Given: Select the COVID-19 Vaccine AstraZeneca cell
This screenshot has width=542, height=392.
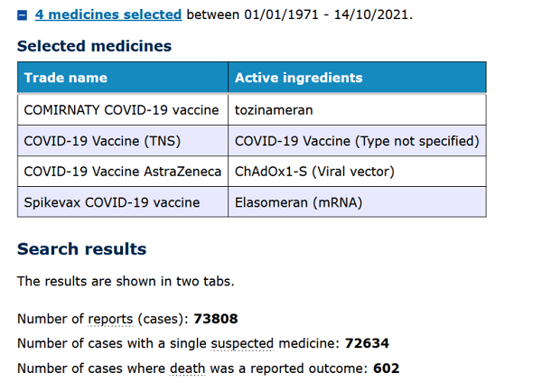Looking at the screenshot, I should 121,172.
